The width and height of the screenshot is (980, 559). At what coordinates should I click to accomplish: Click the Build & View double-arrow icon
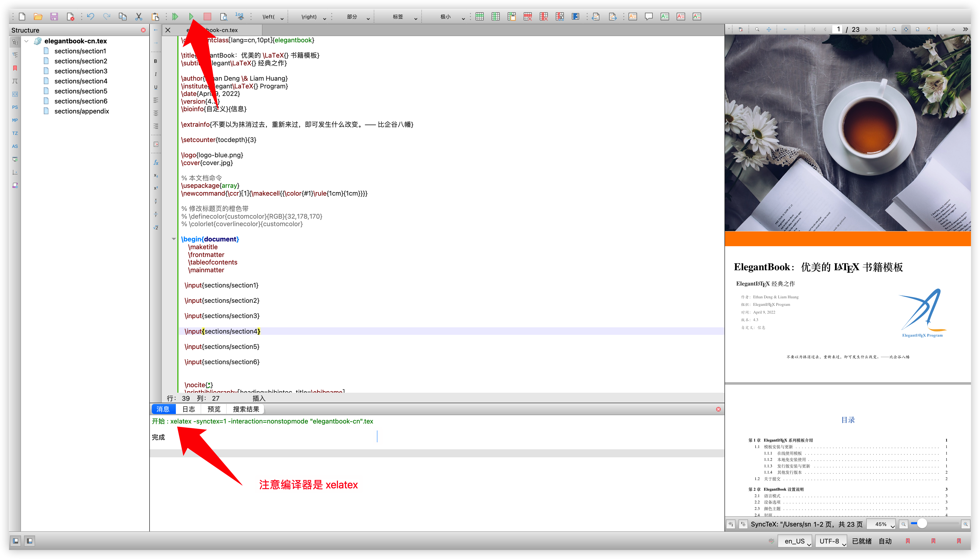(175, 17)
